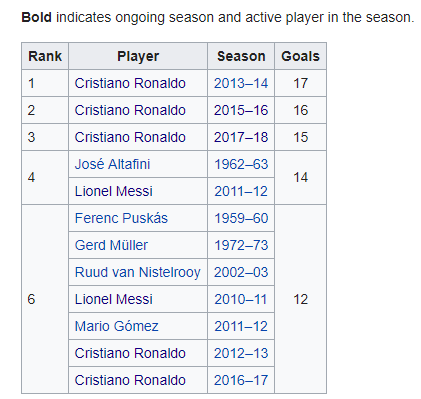Open the 2002–03 season link
This screenshot has height=399, width=421.
click(241, 272)
